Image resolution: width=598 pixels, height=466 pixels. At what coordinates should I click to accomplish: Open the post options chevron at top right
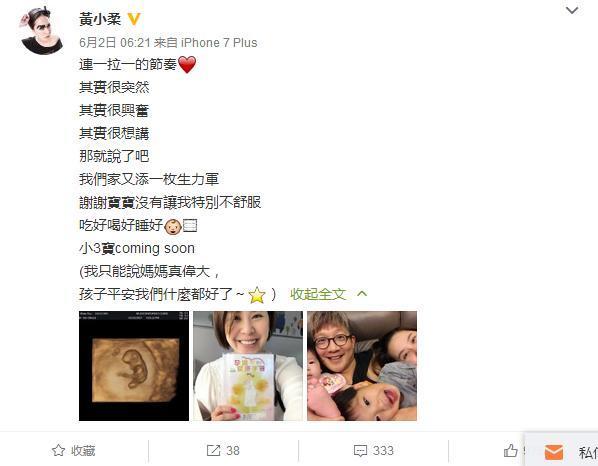[572, 10]
